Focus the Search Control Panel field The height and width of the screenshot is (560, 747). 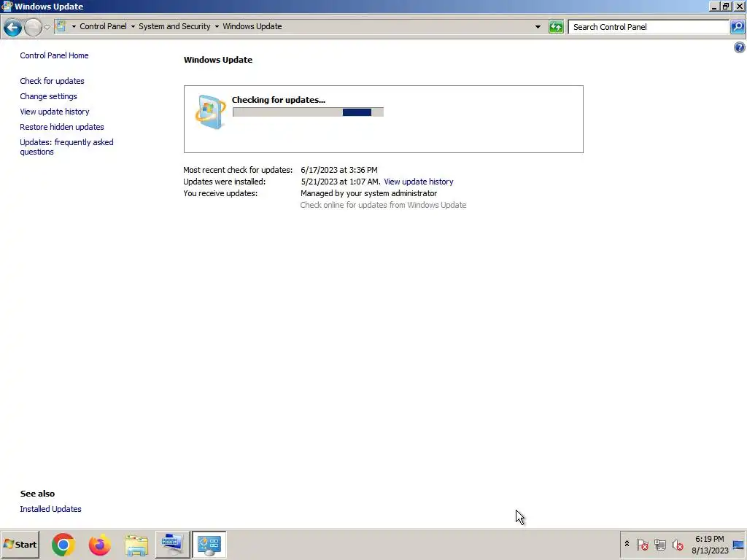coord(649,27)
